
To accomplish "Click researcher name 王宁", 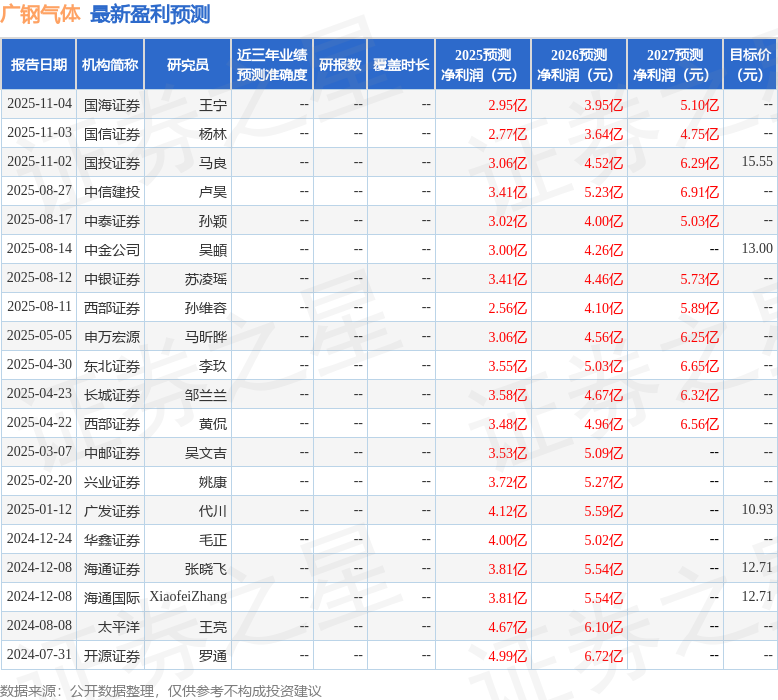I will [x=213, y=105].
